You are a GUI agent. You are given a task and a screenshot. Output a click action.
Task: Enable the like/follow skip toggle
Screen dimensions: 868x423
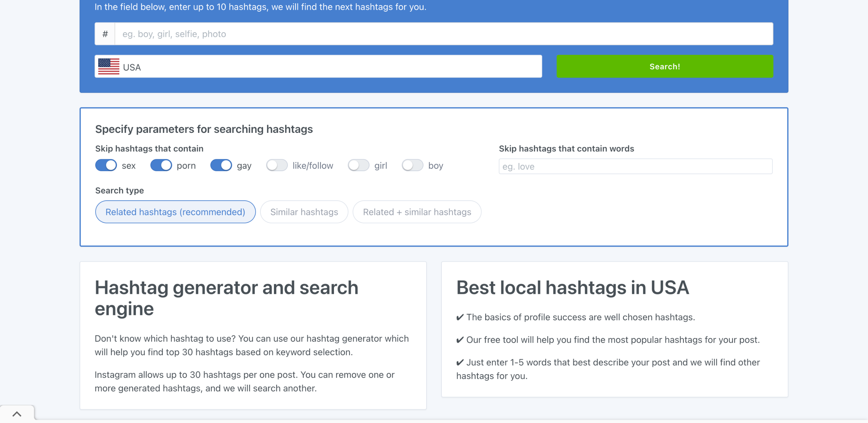277,165
